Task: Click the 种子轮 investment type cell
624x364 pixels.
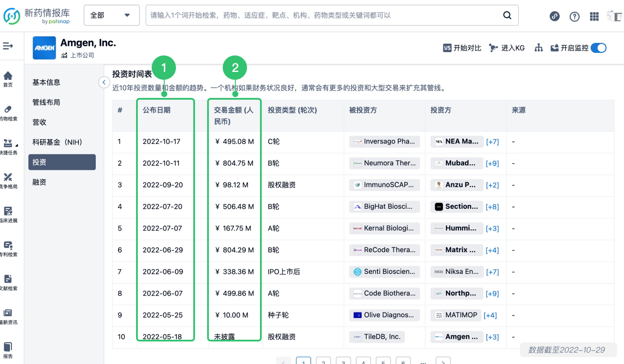Action: pyautogui.click(x=277, y=315)
